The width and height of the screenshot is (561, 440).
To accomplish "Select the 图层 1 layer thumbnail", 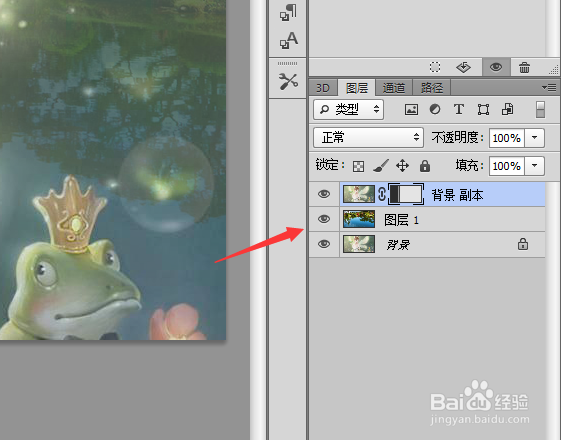I will (359, 219).
